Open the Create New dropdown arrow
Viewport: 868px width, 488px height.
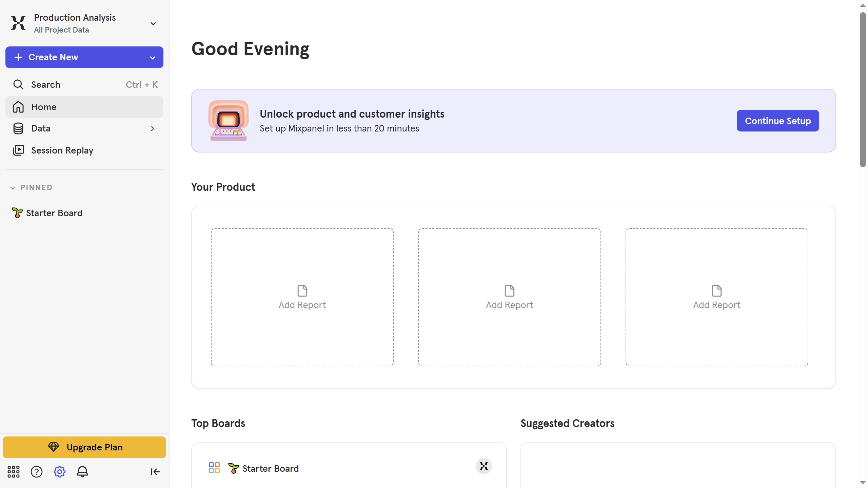(x=153, y=58)
